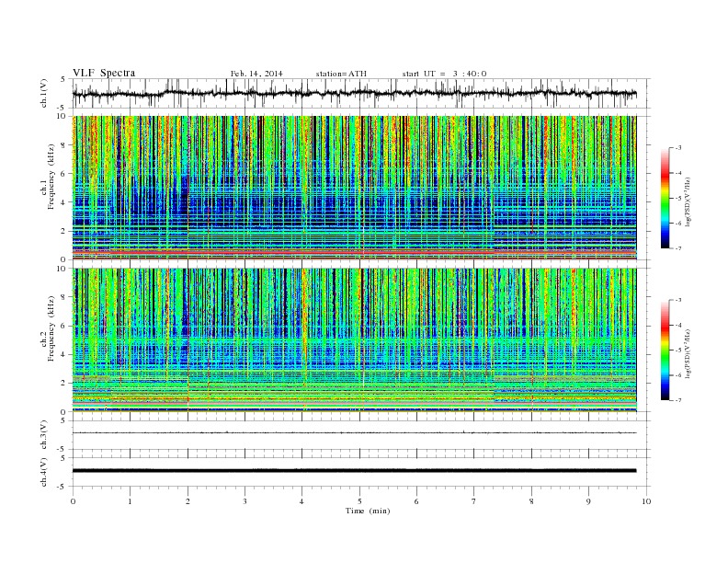Click inside the ch.2 spectrogram panel
Viewport: 728px width, 563px height.
[354, 340]
